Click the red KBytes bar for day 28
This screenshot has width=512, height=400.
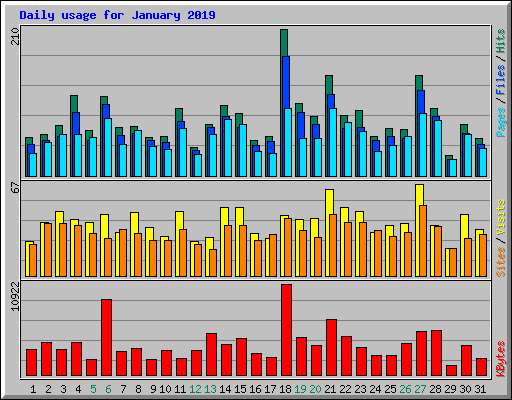(436, 353)
